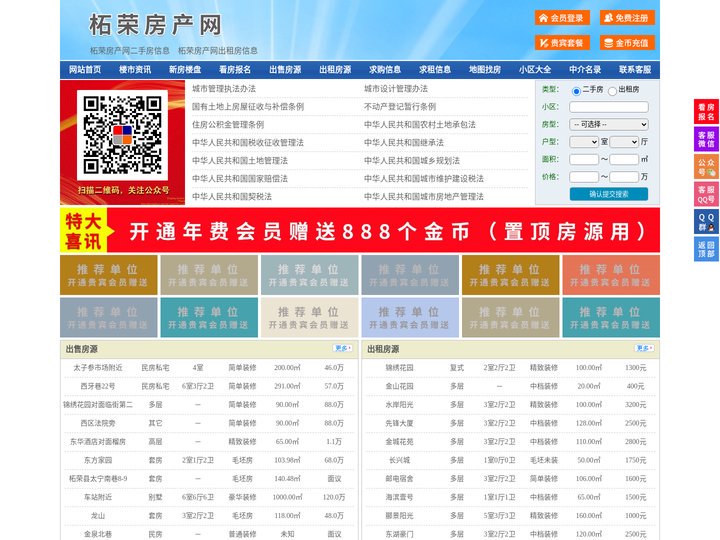Click the 免费注册 button
The height and width of the screenshot is (540, 720).
coord(627,18)
